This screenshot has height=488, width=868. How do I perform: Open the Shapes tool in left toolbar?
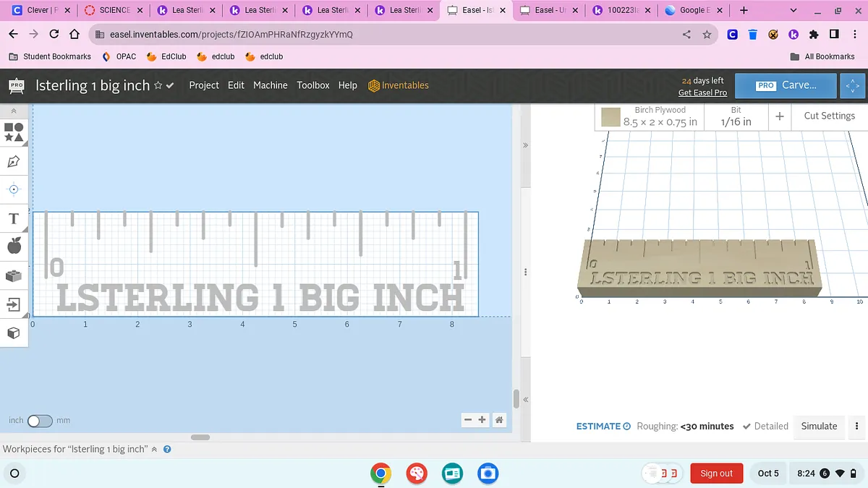(14, 132)
